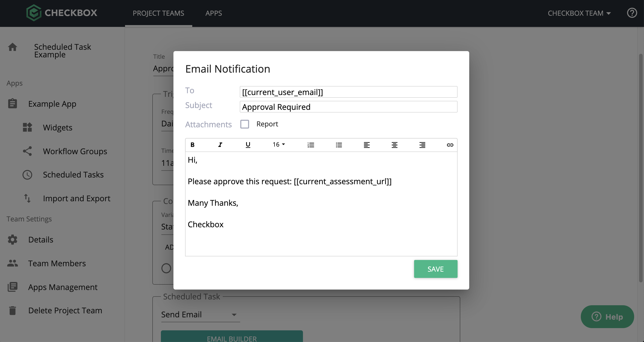Open Workflow Groups in sidebar
The image size is (644, 342).
75,151
